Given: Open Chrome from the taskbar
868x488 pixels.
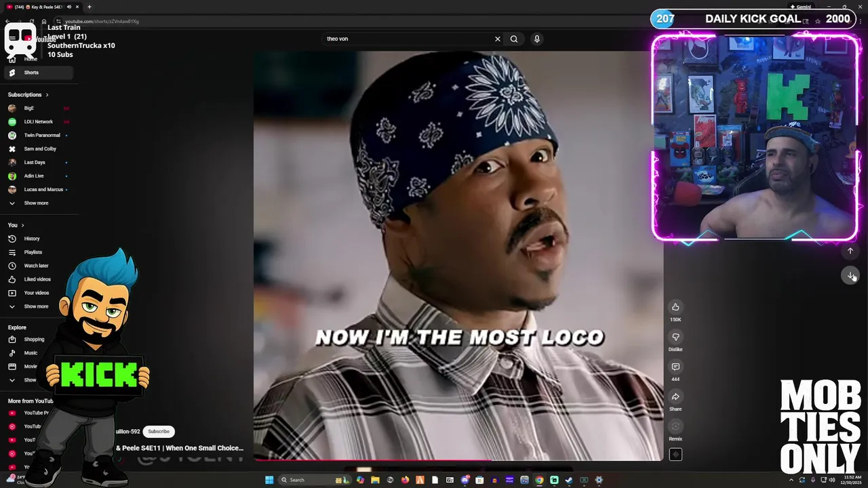Looking at the screenshot, I should tap(539, 480).
